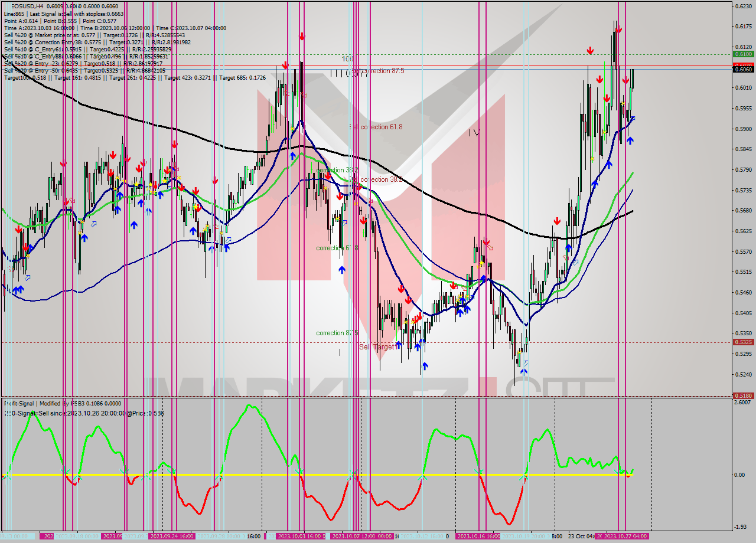This screenshot has width=756, height=543.
Task: Click the blue buy arrow under the recent rally candles
Action: 631,141
